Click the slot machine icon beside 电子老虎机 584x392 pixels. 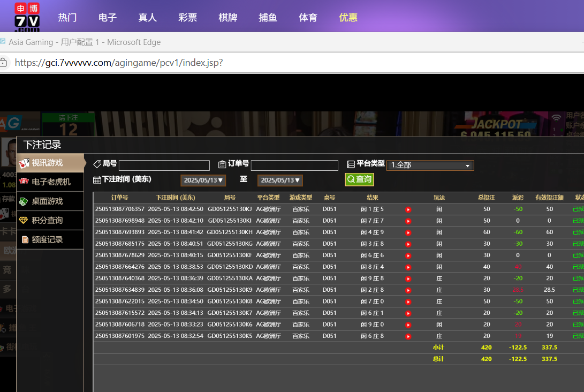click(x=24, y=182)
